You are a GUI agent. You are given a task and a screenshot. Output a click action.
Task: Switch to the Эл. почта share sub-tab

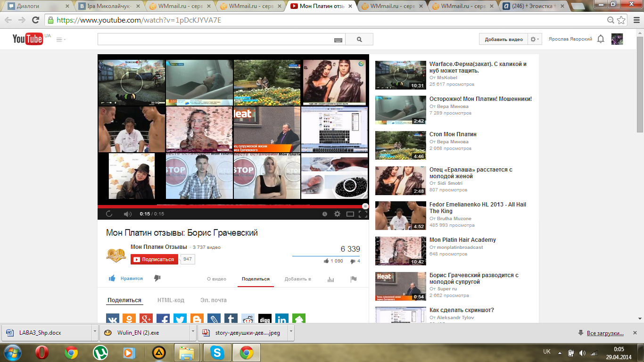coord(214,300)
